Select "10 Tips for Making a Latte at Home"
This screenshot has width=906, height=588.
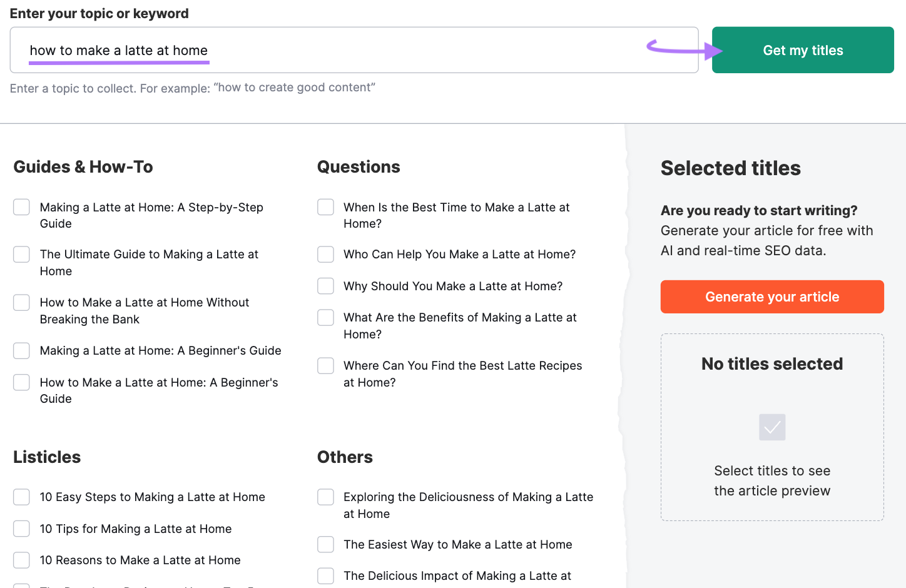point(21,528)
